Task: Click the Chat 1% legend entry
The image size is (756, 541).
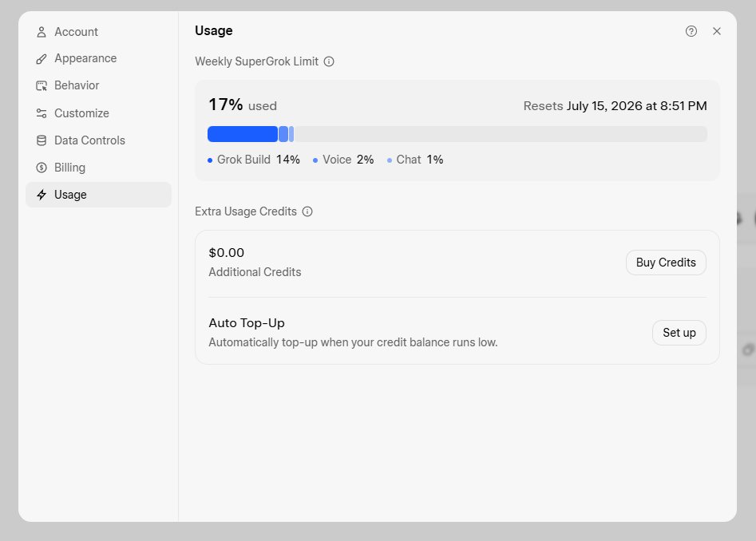Action: point(415,160)
